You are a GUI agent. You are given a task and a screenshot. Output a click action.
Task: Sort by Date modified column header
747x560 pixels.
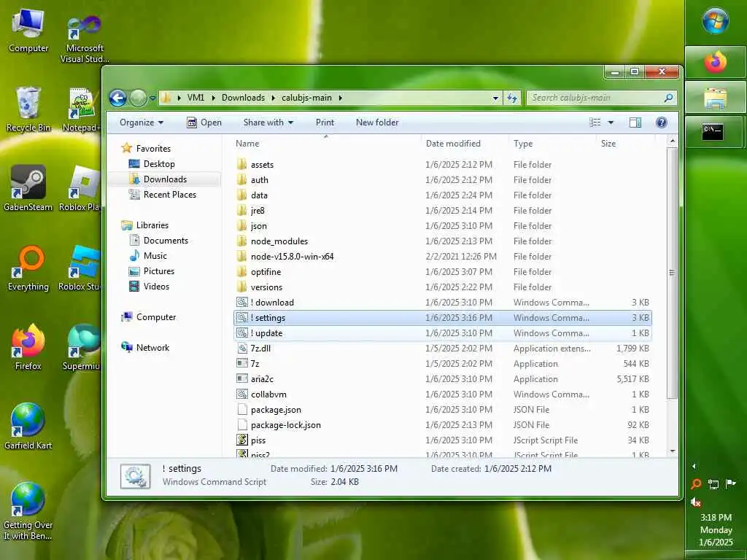click(465, 144)
